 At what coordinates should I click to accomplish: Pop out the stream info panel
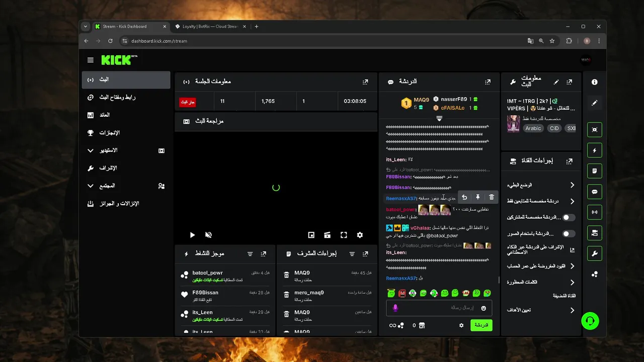569,82
